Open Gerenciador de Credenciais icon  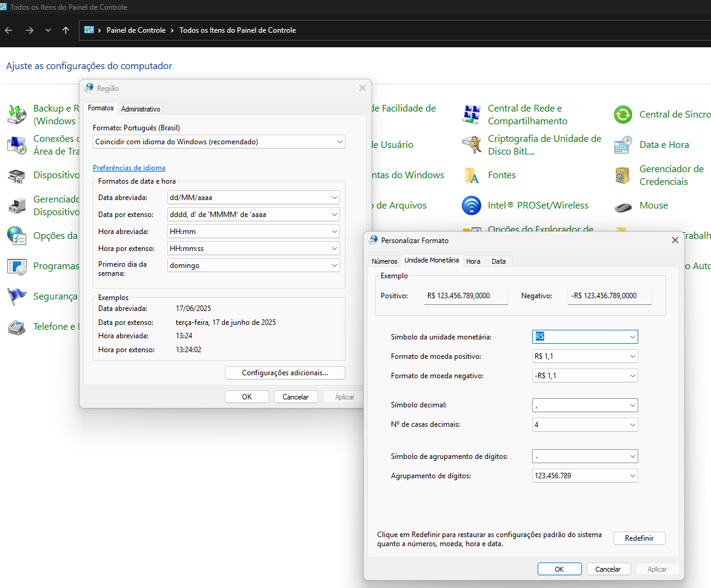(x=623, y=175)
